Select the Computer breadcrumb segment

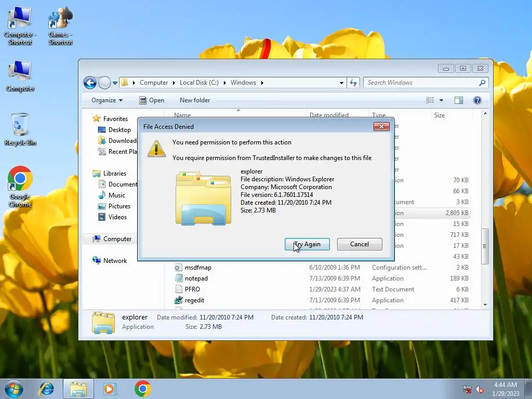pyautogui.click(x=154, y=83)
